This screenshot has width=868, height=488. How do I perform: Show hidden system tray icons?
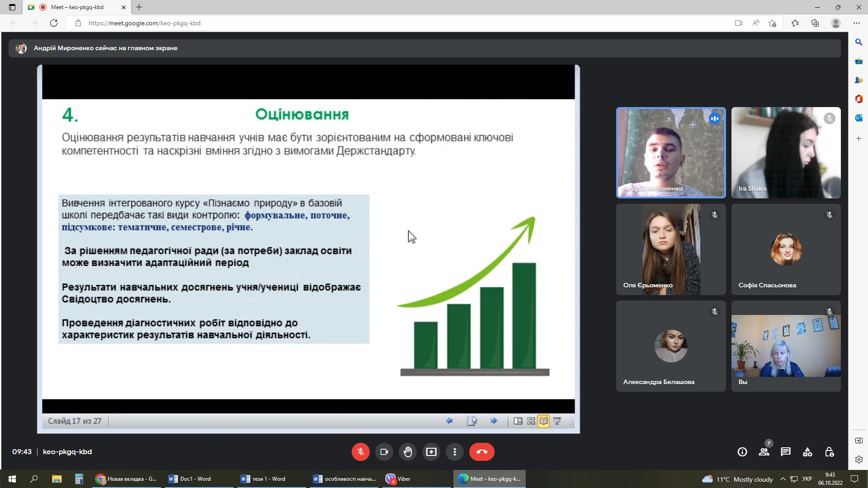pyautogui.click(x=783, y=479)
